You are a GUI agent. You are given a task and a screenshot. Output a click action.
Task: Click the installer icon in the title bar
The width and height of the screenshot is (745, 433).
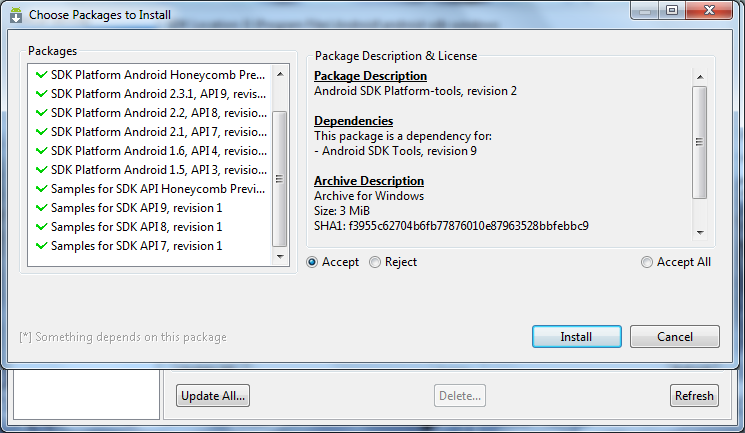16,15
